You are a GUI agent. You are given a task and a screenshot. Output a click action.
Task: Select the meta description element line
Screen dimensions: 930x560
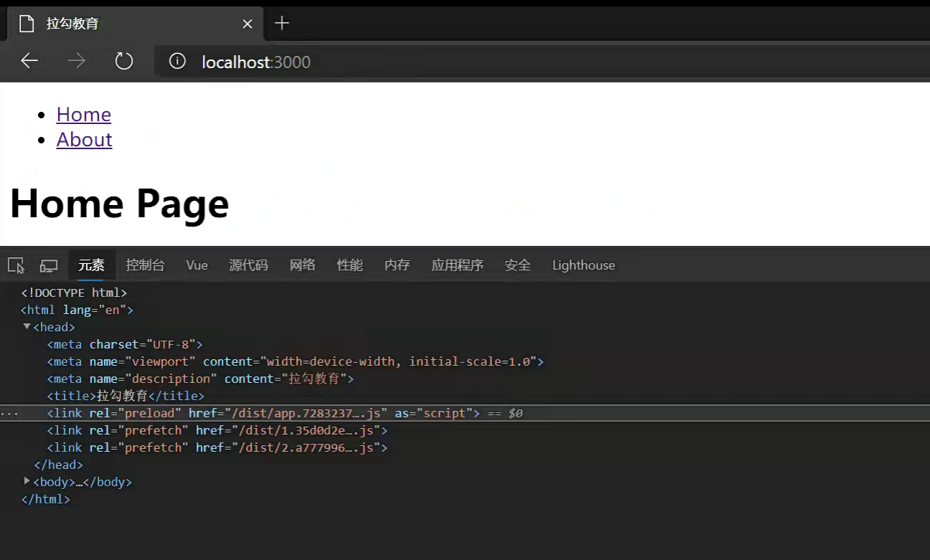200,379
